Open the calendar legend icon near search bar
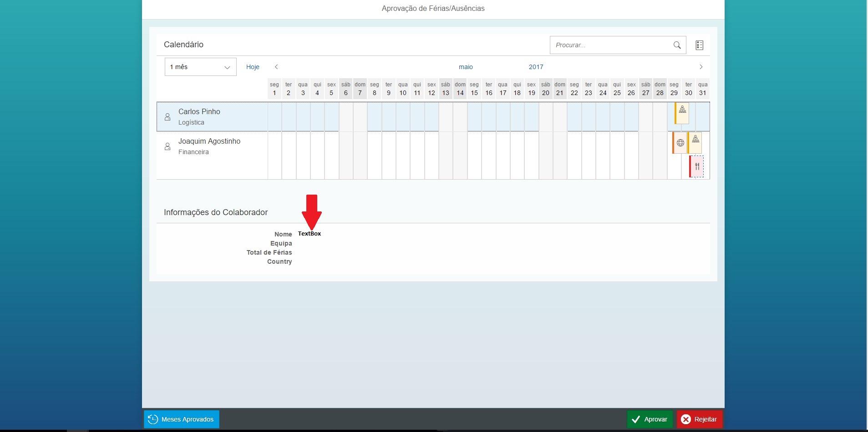The width and height of the screenshot is (868, 432). point(699,45)
